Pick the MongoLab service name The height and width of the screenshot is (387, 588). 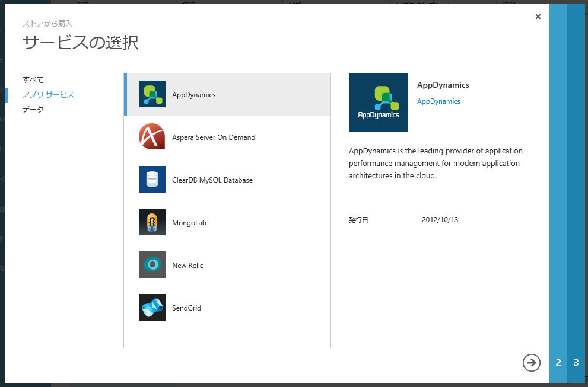coord(189,223)
